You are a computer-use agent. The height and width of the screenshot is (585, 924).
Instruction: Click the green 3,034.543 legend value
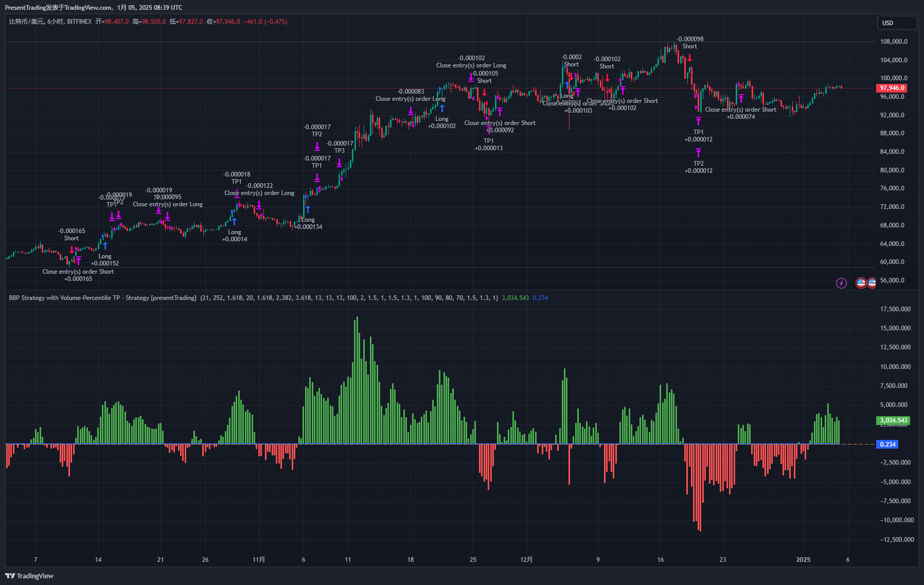pyautogui.click(x=515, y=298)
